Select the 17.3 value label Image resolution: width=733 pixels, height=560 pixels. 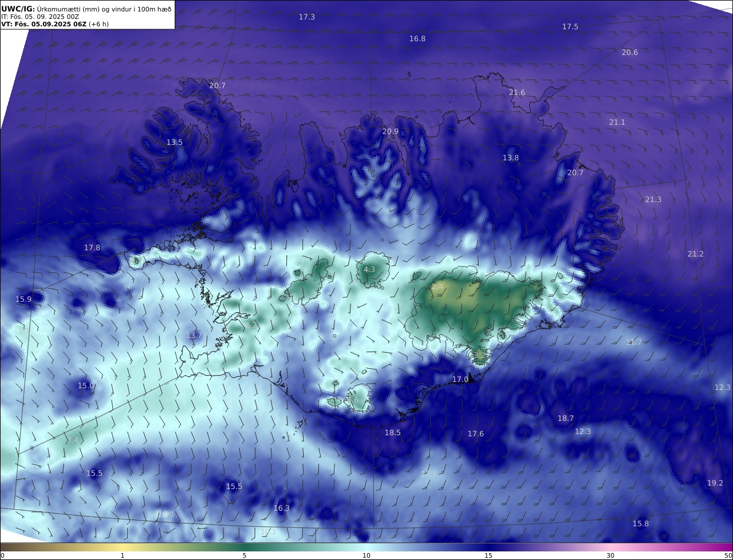[x=307, y=17]
